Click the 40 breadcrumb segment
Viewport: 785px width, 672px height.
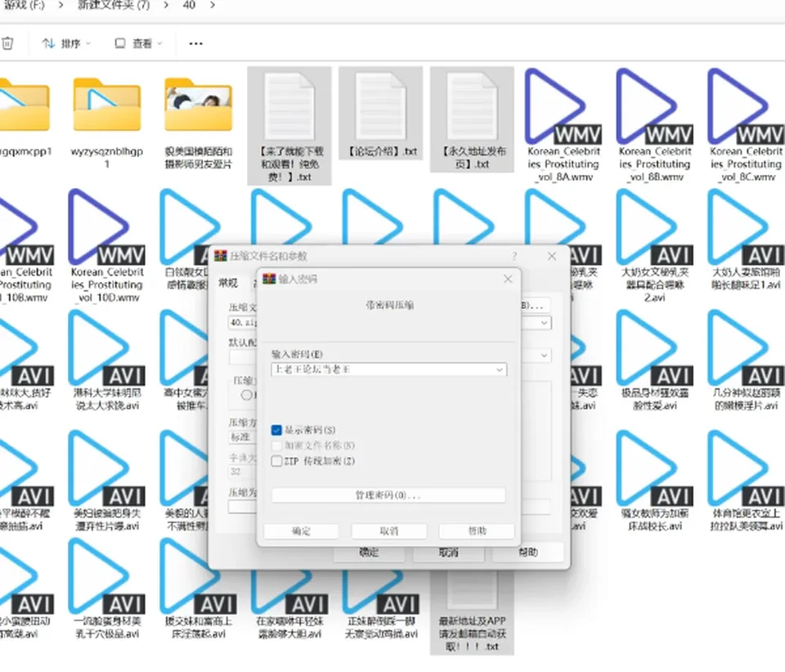[189, 5]
